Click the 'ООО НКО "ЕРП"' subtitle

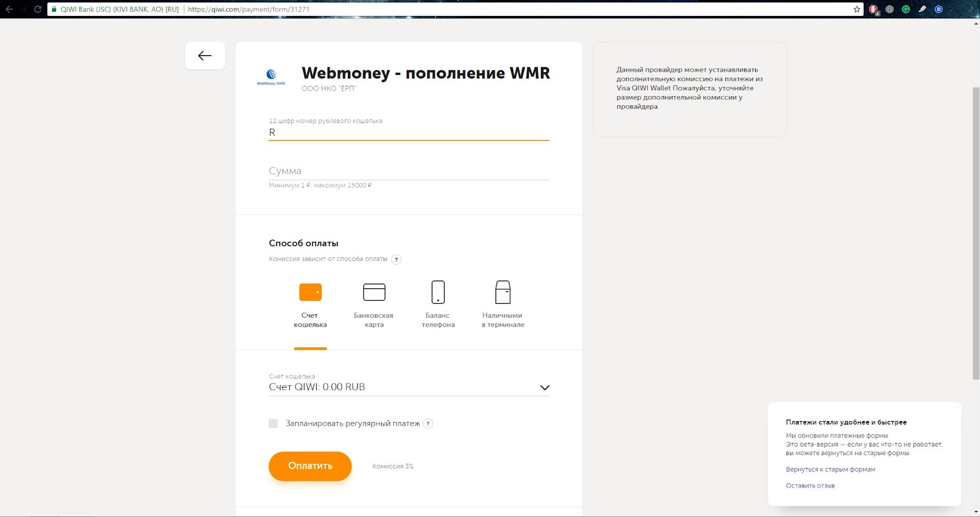click(329, 88)
